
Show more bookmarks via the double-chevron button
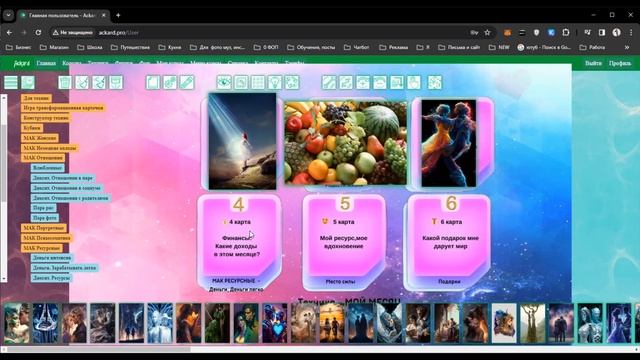[627, 47]
